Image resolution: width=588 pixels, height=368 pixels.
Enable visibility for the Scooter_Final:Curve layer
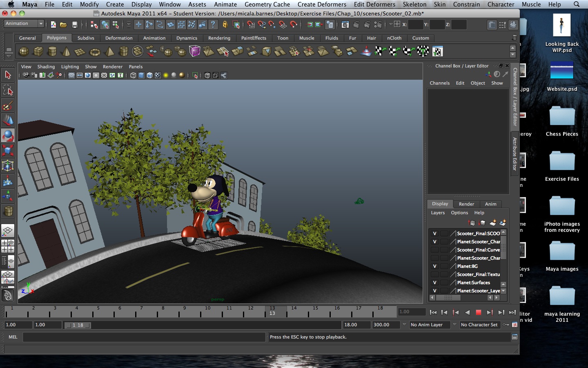[434, 250]
